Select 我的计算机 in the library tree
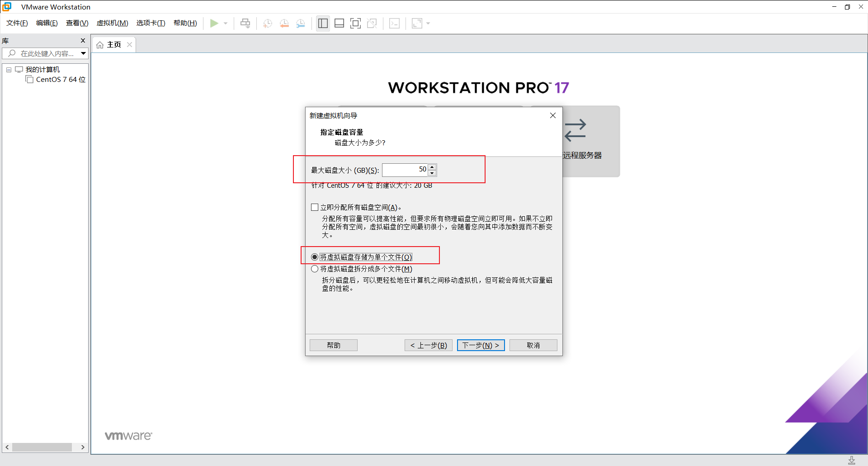The height and width of the screenshot is (466, 868). click(42, 70)
